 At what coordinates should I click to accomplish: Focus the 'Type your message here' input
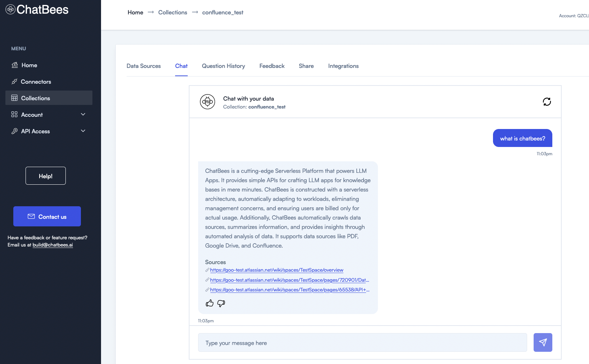362,342
